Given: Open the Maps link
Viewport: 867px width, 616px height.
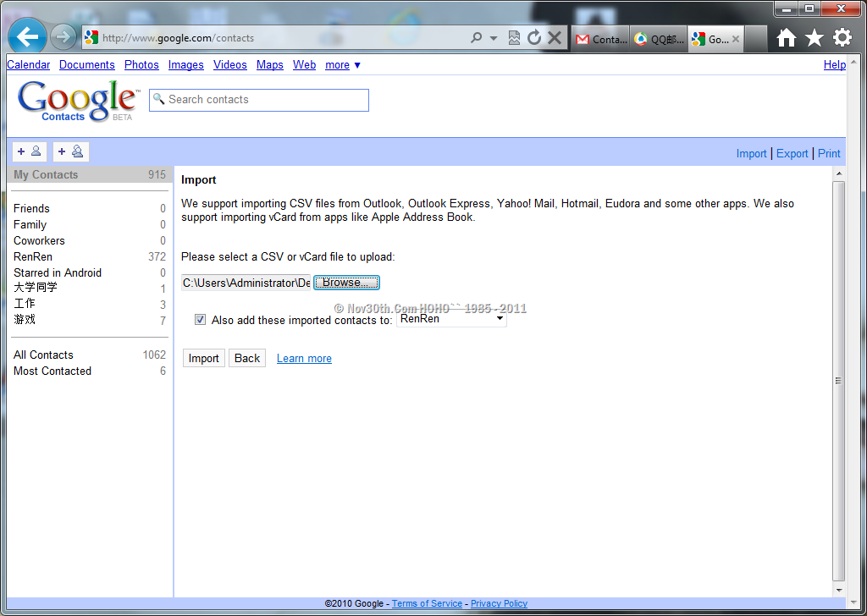Looking at the screenshot, I should click(x=270, y=64).
